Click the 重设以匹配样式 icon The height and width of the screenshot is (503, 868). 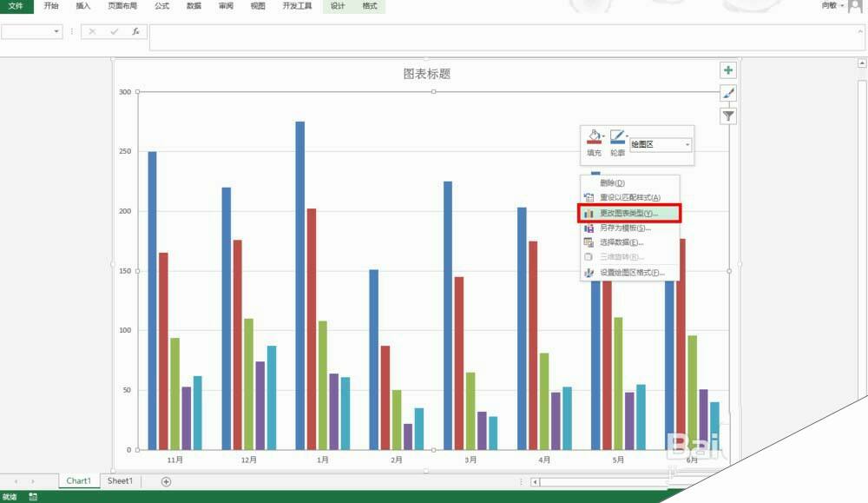pyautogui.click(x=589, y=196)
